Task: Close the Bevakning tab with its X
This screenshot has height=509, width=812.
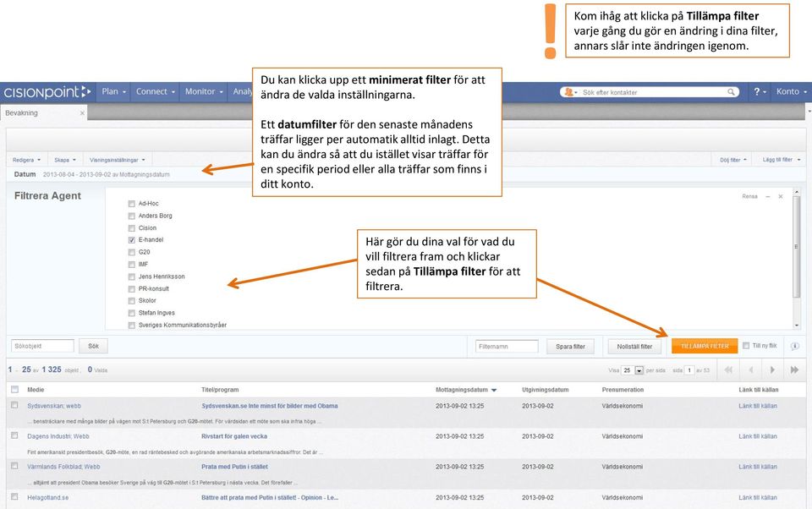Action: pos(82,113)
